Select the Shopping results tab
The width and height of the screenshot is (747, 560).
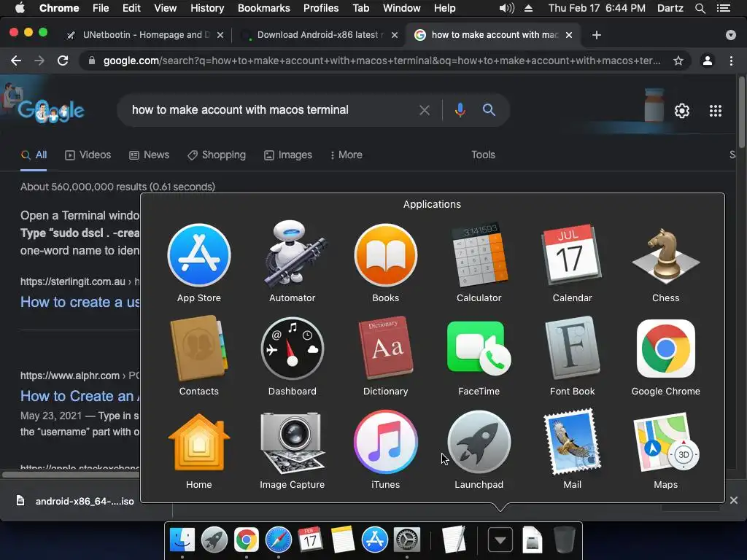[x=217, y=155]
